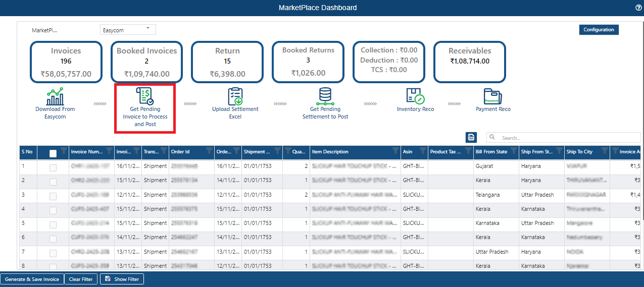Click Generate & Save Invoice button

(x=32, y=279)
